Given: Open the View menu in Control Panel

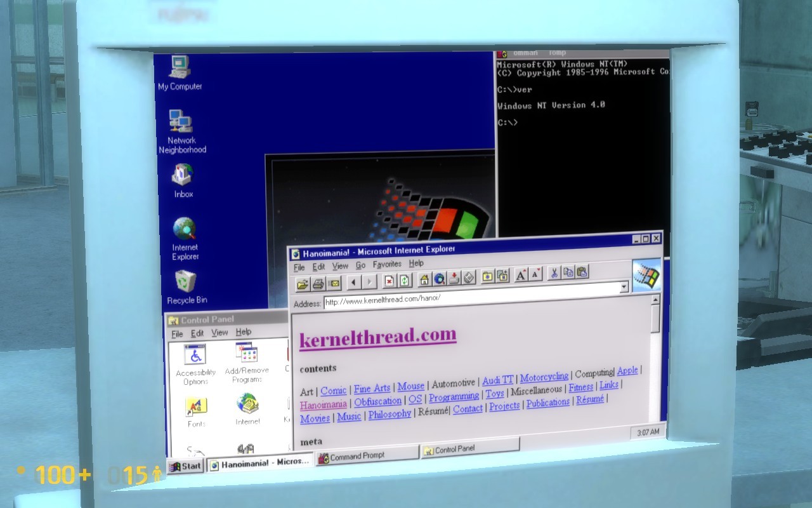Looking at the screenshot, I should click(219, 332).
